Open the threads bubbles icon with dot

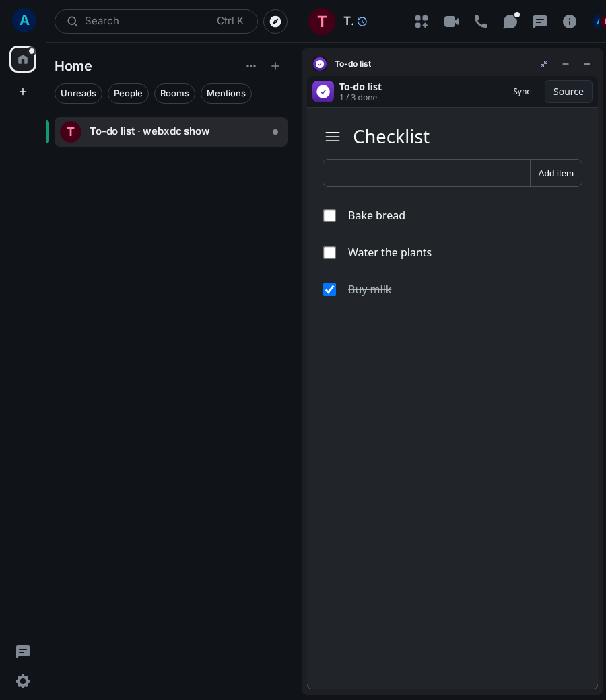[510, 22]
